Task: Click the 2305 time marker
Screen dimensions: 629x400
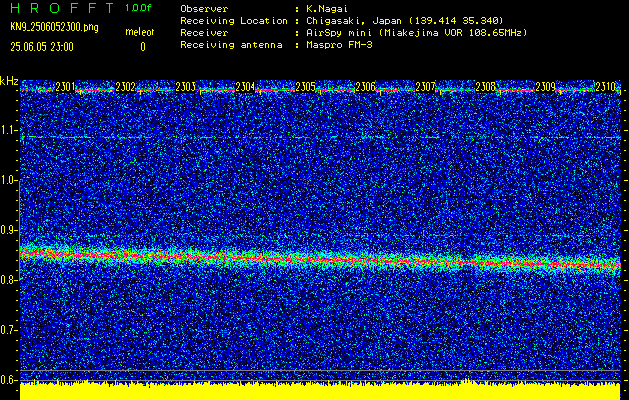Action: point(305,87)
